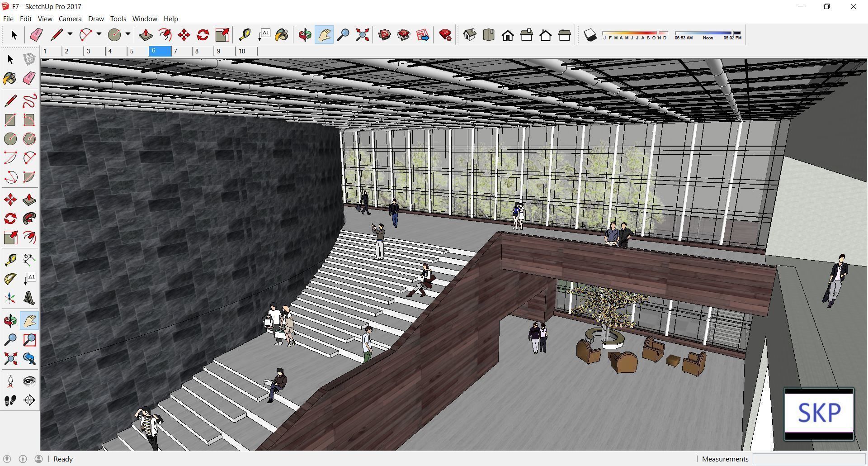The width and height of the screenshot is (868, 466).
Task: Choose the Protractor tool
Action: click(10, 279)
